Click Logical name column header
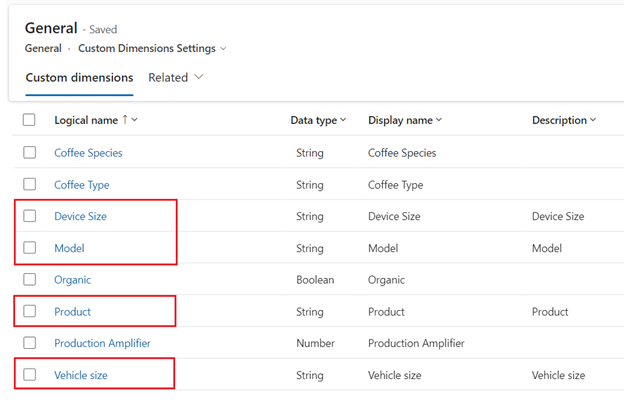Image resolution: width=624 pixels, height=402 pixels. (86, 120)
